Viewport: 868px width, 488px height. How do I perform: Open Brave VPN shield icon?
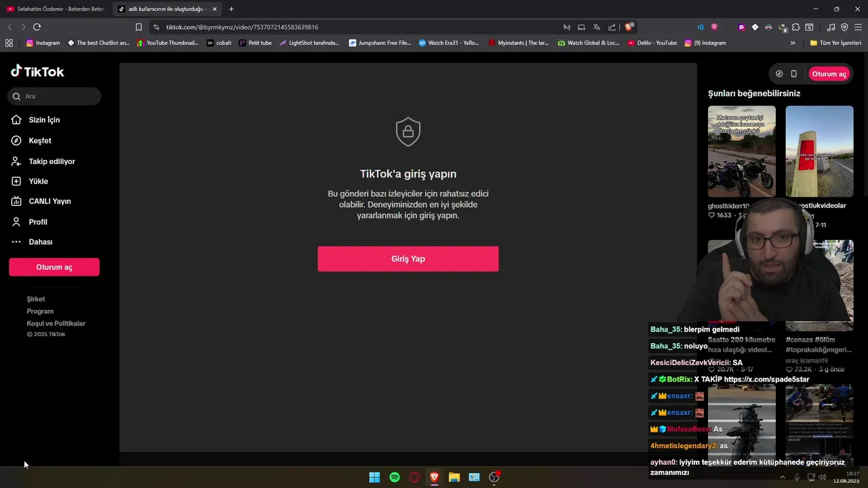coord(844,27)
